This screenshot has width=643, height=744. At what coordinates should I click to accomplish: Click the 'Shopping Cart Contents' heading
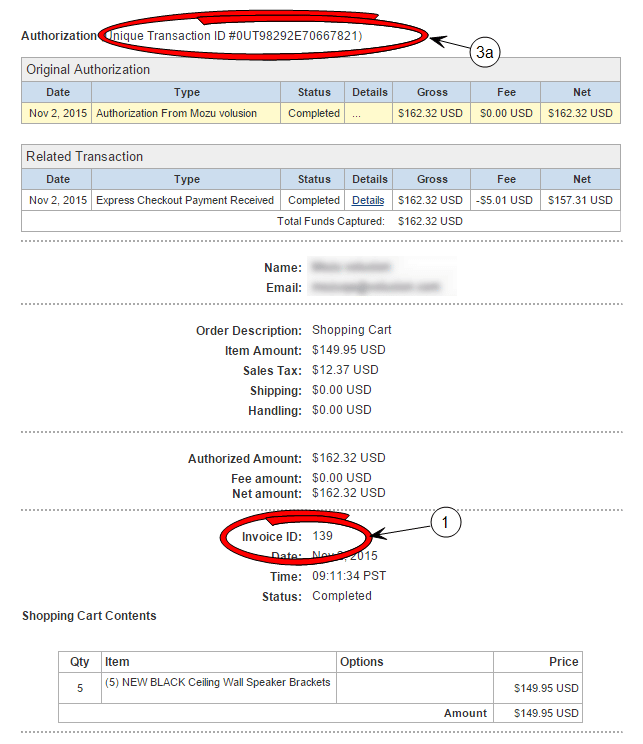click(x=89, y=615)
